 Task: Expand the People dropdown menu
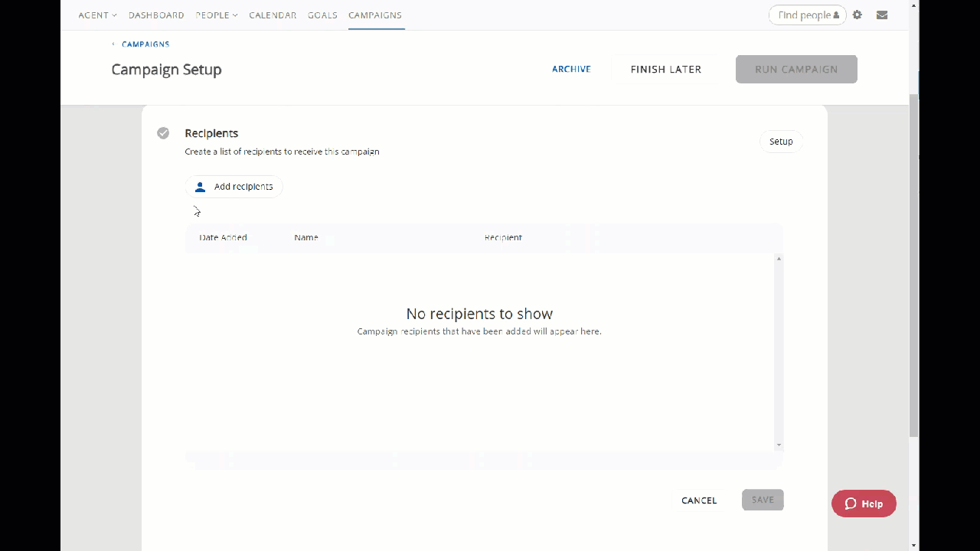[x=217, y=15]
